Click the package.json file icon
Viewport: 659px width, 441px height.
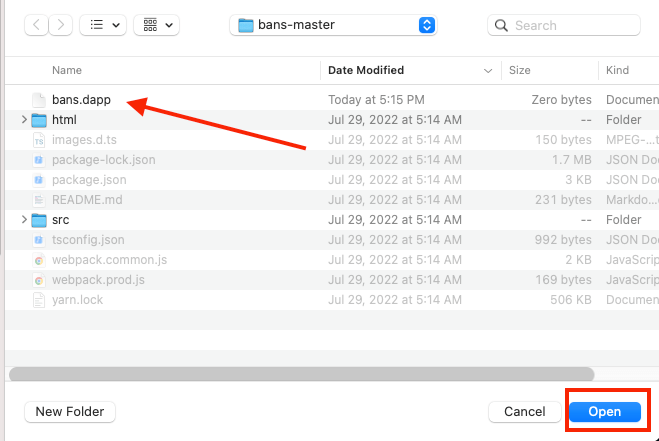click(x=39, y=180)
